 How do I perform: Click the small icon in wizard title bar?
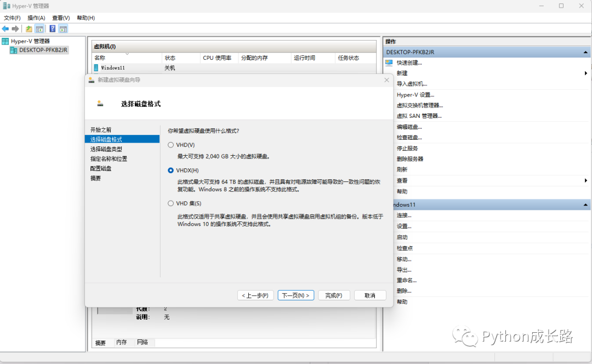point(92,79)
